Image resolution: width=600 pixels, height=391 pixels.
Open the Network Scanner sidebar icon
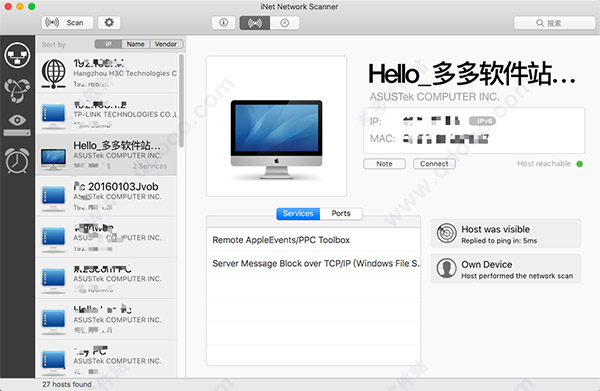pyautogui.click(x=17, y=55)
